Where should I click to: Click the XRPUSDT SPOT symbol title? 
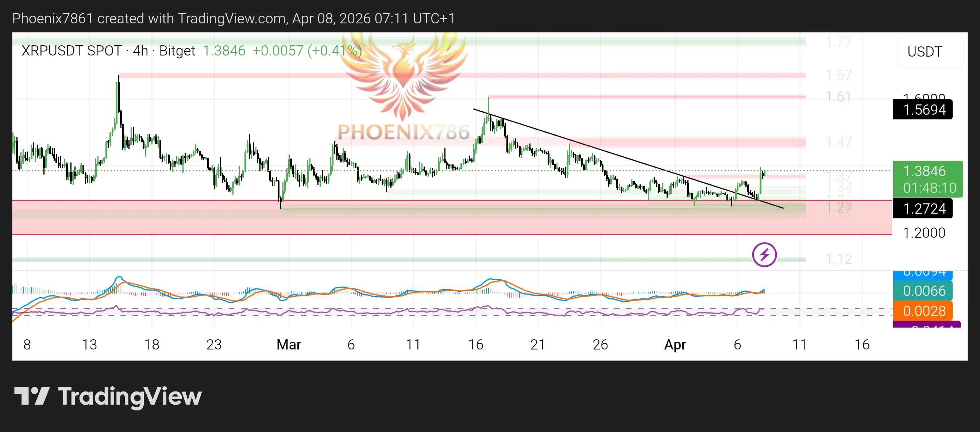[72, 51]
